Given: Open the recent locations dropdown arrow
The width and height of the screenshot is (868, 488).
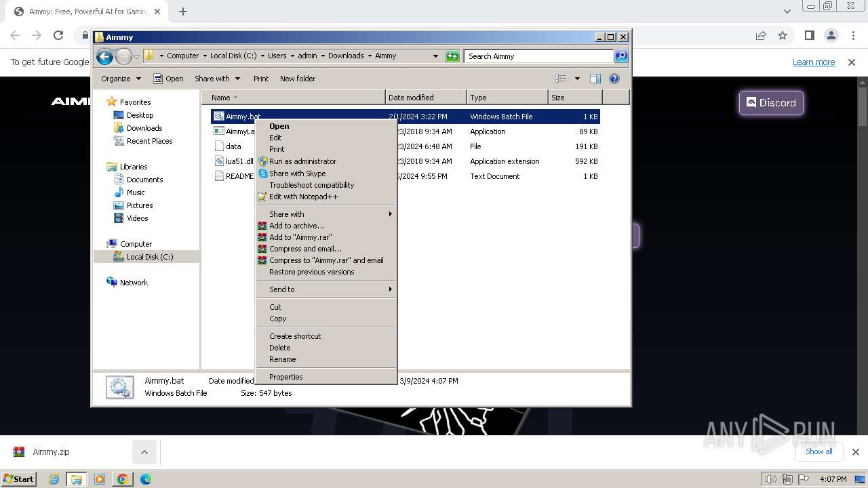Looking at the screenshot, I should (136, 56).
